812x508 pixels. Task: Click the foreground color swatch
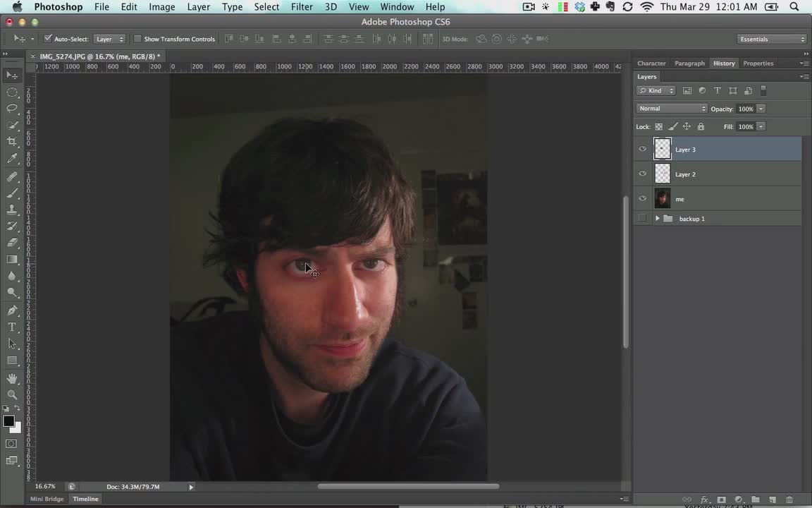[x=8, y=421]
